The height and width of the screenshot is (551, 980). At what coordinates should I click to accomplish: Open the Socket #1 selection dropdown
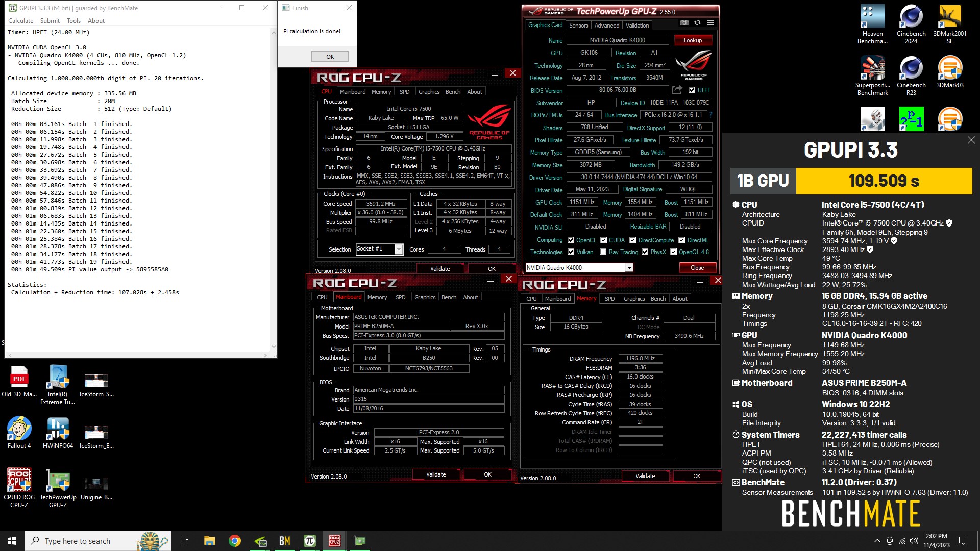(x=380, y=249)
